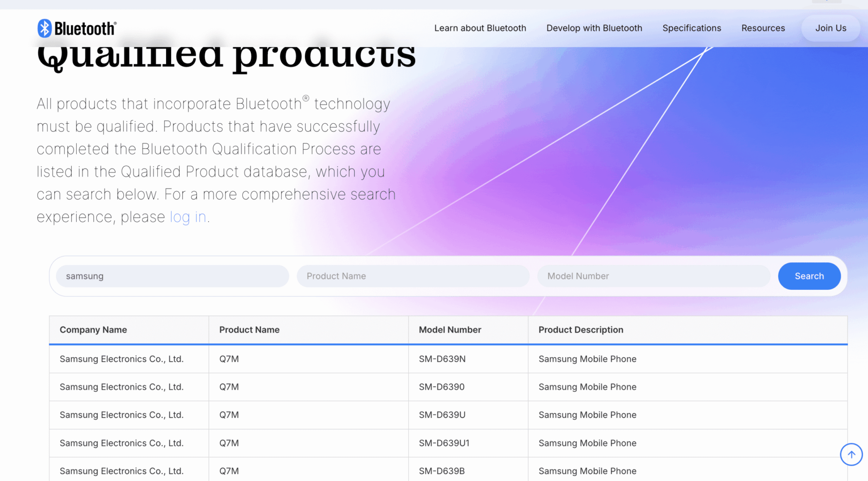868x481 pixels.
Task: Open the Resources menu
Action: pyautogui.click(x=763, y=28)
